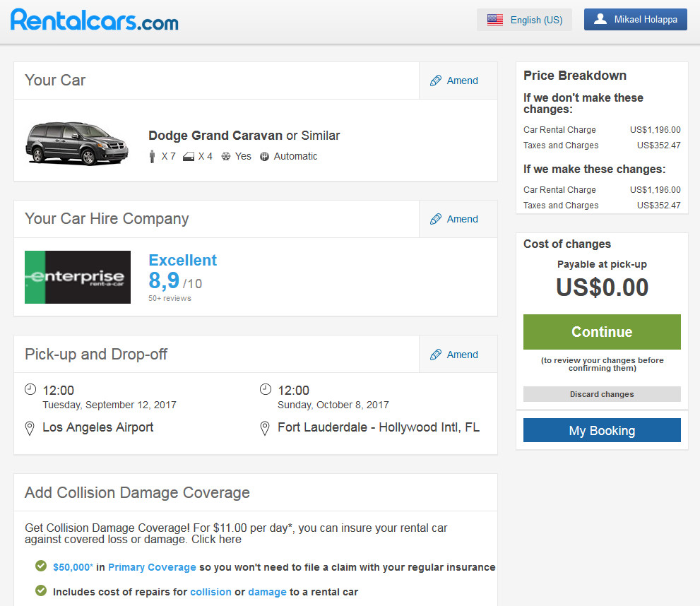Follow the Primary Coverage link

(x=152, y=567)
